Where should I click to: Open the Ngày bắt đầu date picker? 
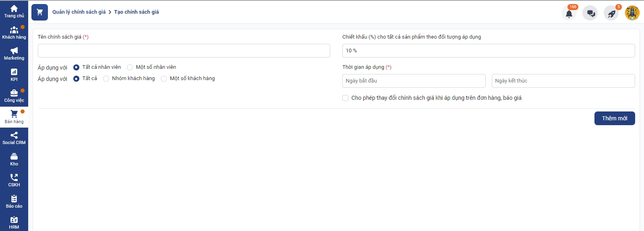click(414, 81)
